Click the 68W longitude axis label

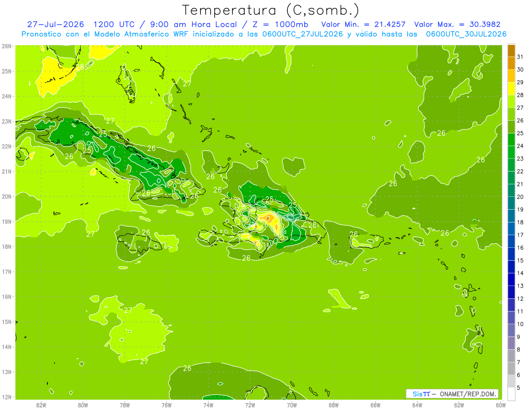334,405
